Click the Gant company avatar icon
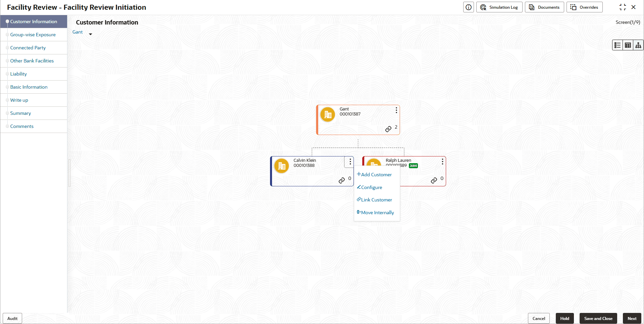Viewport: 644px width, 324px height. [x=328, y=114]
